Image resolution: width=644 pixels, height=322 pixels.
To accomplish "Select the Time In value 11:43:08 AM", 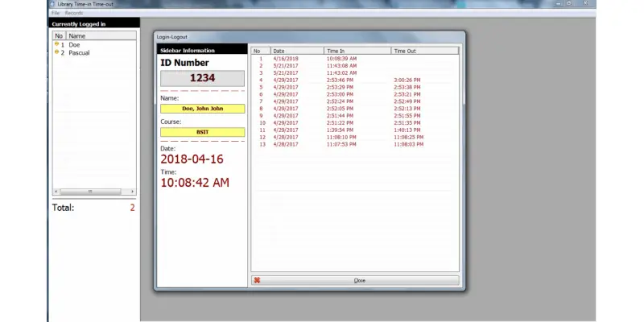I will 341,66.
